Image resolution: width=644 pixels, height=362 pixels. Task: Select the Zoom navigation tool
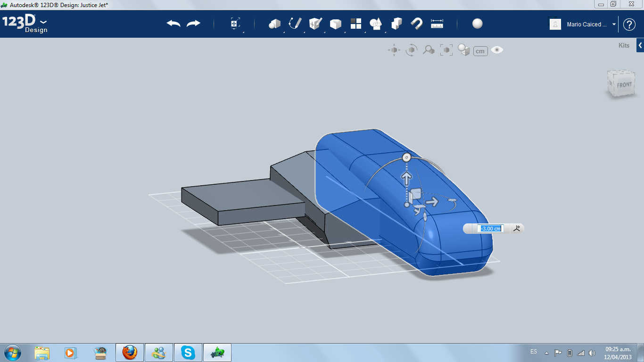click(x=429, y=50)
